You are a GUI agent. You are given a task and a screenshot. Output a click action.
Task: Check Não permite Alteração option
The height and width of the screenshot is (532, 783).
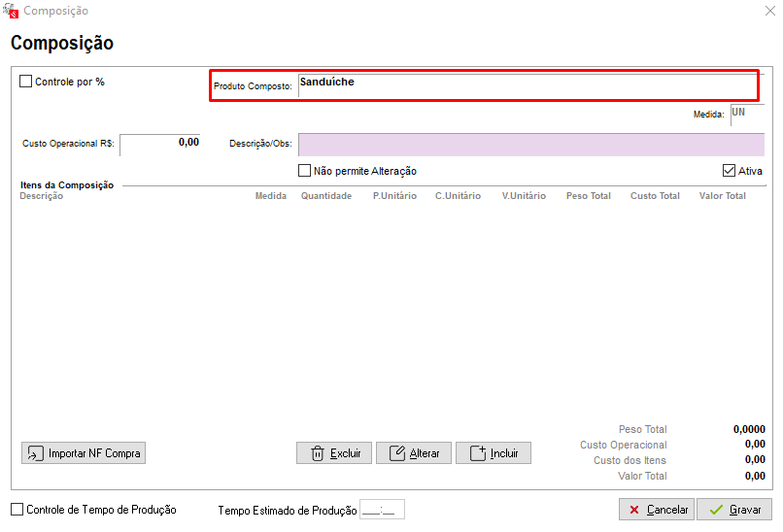point(304,171)
